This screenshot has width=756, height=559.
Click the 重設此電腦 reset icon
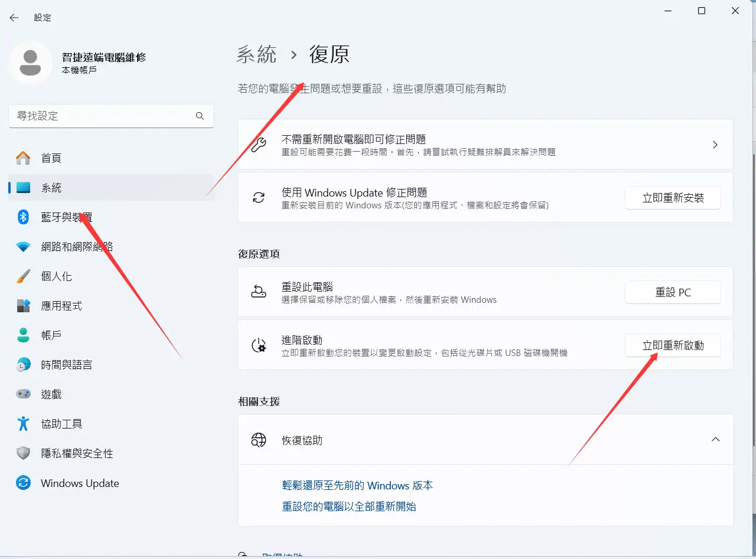[x=259, y=292]
